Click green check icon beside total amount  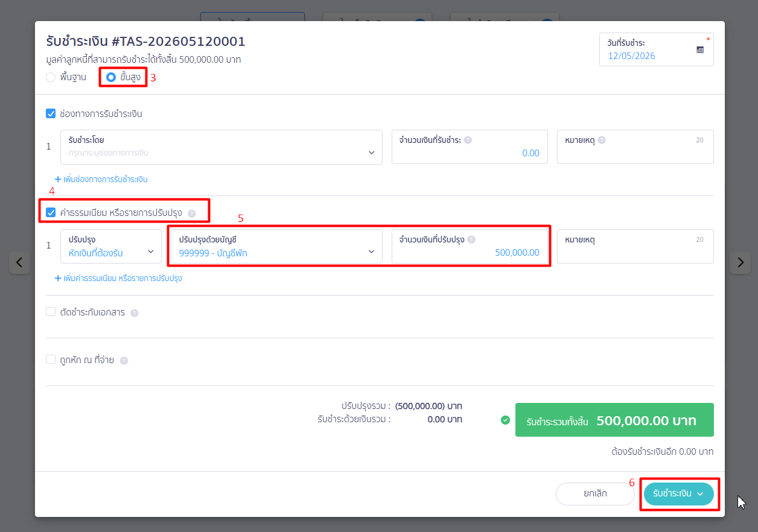(506, 420)
